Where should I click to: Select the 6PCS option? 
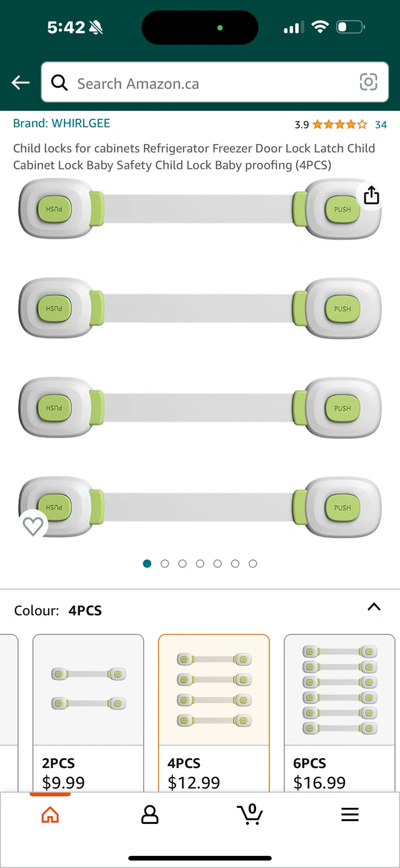pos(339,712)
